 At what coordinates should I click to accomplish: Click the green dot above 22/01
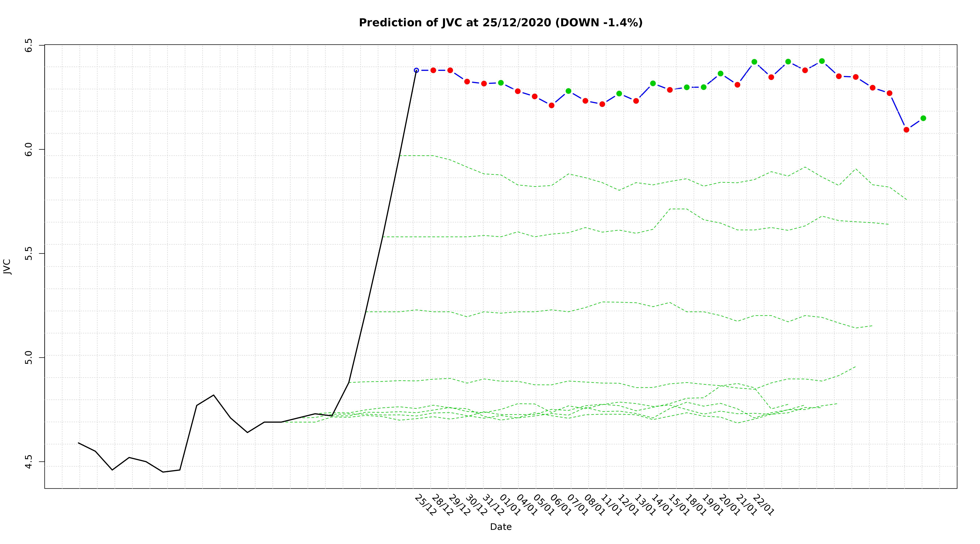(754, 62)
